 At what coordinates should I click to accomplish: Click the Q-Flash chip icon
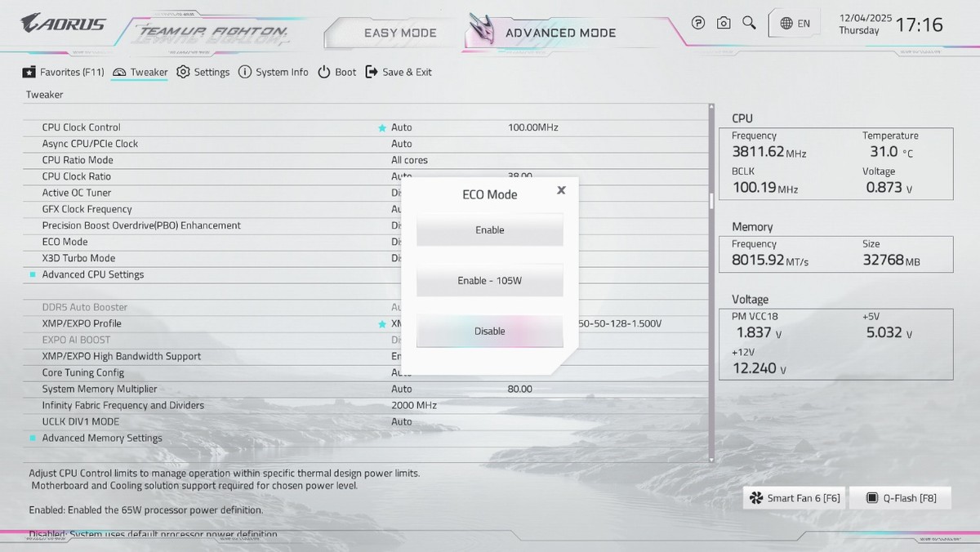(872, 498)
